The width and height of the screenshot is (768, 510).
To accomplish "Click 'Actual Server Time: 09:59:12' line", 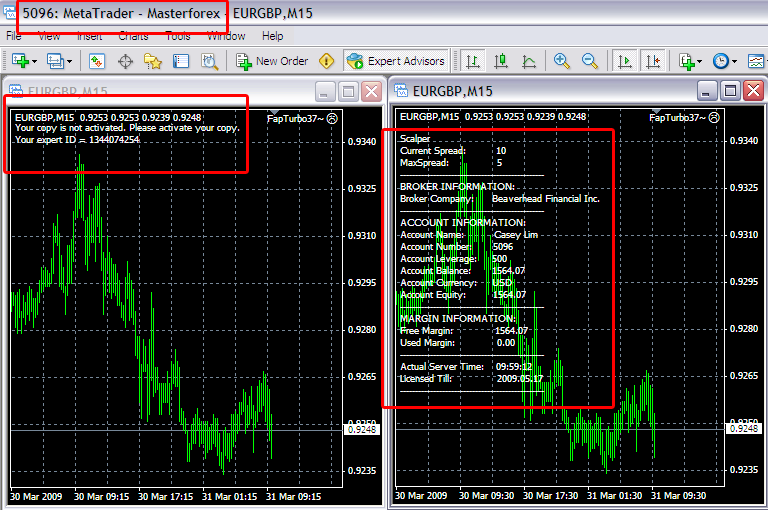I will pyautogui.click(x=466, y=366).
